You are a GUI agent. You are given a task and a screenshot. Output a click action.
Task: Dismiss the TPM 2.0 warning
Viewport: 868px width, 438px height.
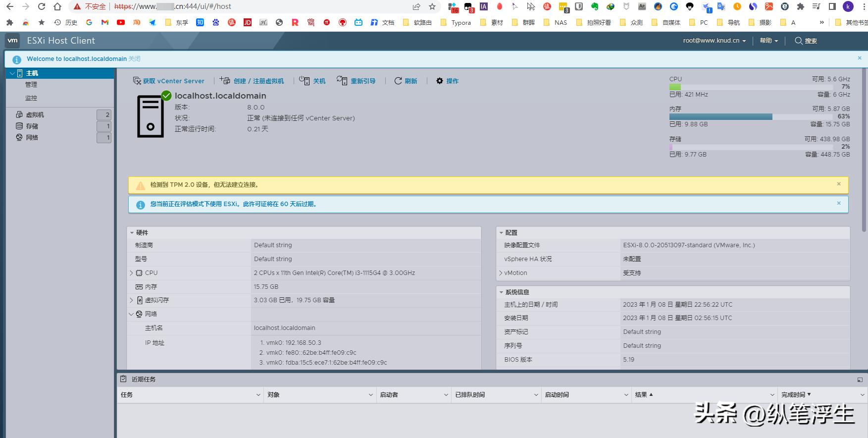point(839,184)
